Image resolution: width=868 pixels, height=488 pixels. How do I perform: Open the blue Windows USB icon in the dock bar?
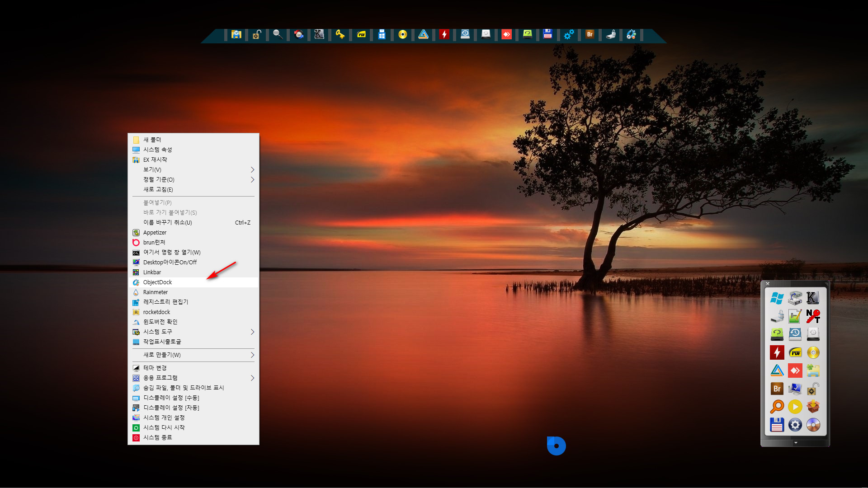pyautogui.click(x=382, y=34)
